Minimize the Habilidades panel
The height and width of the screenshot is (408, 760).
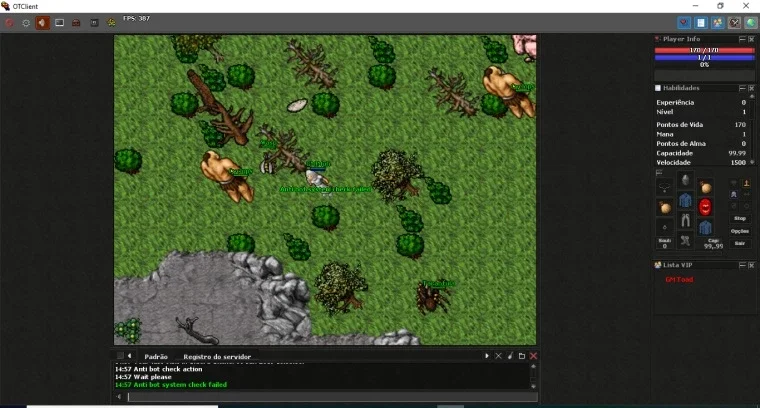coord(742,88)
